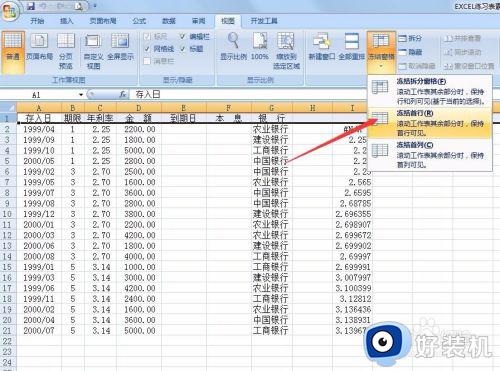500x371 pixels.
Task: Click 隐藏 hide window button
Action: coord(410,52)
